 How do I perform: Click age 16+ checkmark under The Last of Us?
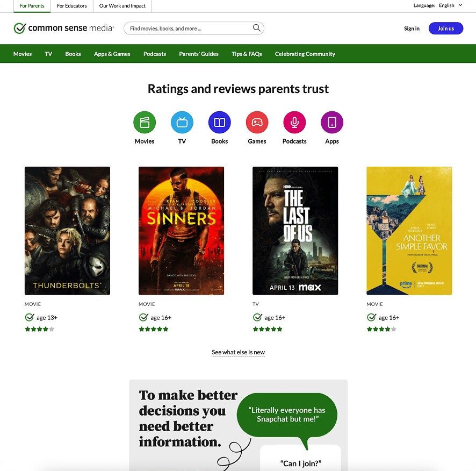tap(257, 317)
